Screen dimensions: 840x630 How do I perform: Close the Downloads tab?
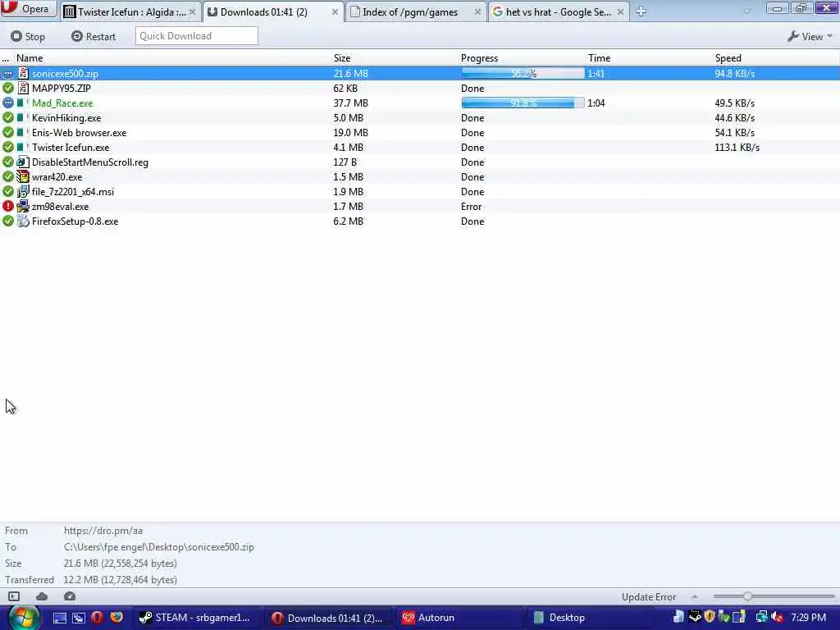point(335,11)
